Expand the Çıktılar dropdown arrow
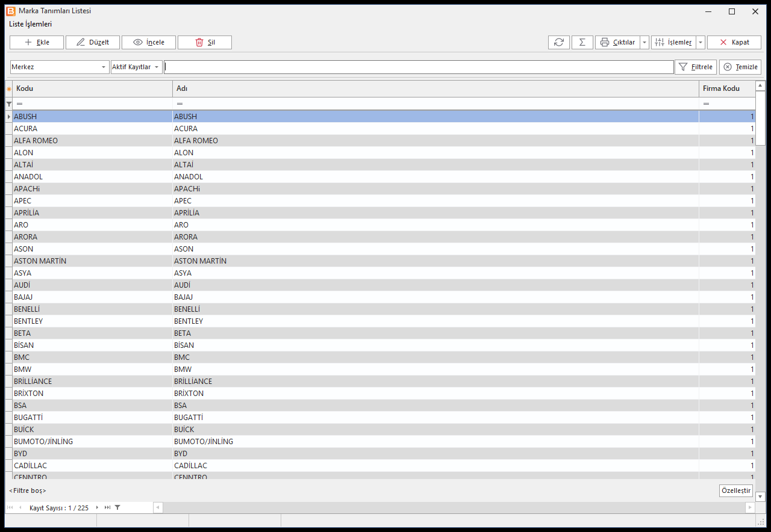This screenshot has width=771, height=532. (645, 42)
